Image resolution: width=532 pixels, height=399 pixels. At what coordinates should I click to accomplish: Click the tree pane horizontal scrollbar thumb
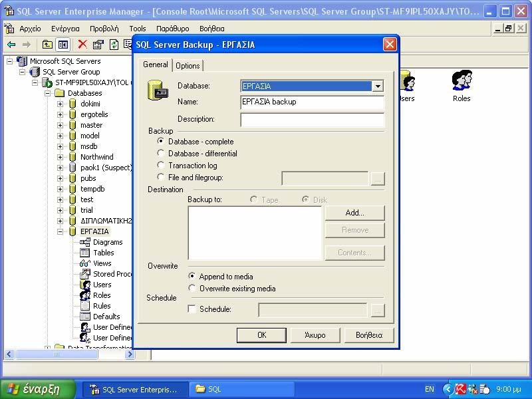tap(57, 354)
